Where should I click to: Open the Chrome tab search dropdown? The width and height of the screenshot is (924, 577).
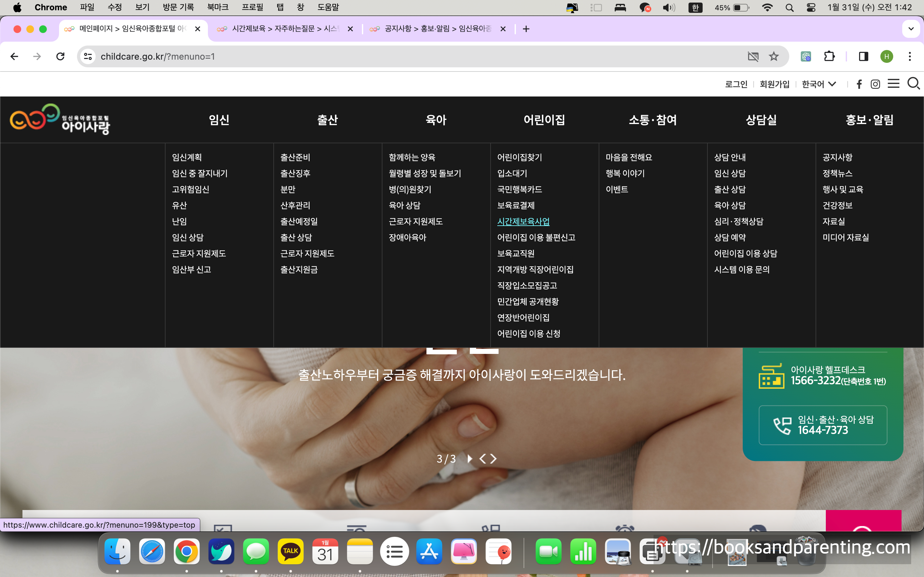(x=911, y=29)
